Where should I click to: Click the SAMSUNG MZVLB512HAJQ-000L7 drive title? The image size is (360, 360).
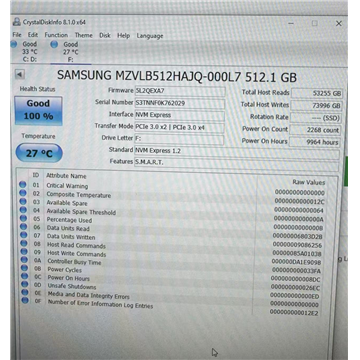click(x=177, y=76)
